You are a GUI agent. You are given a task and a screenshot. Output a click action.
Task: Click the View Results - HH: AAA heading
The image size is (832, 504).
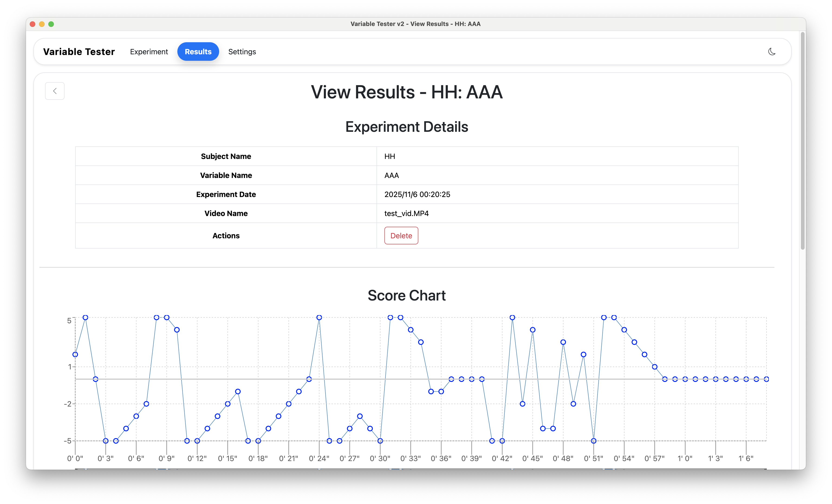(406, 92)
